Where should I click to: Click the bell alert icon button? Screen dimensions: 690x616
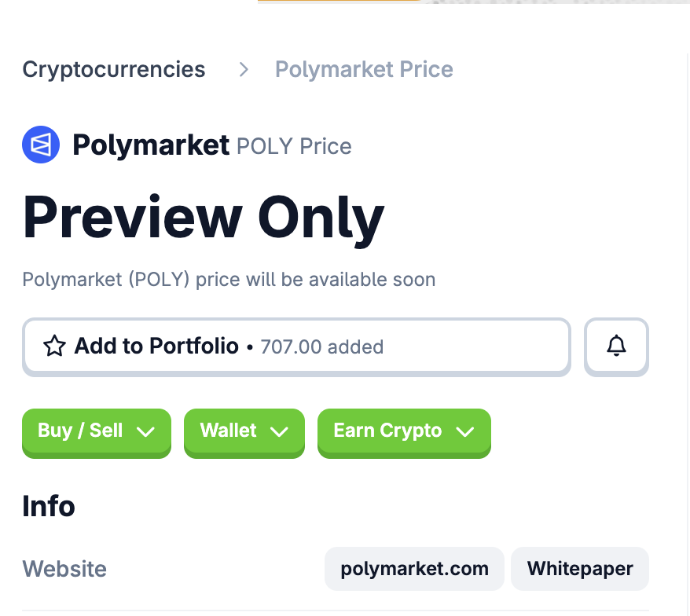pyautogui.click(x=617, y=346)
